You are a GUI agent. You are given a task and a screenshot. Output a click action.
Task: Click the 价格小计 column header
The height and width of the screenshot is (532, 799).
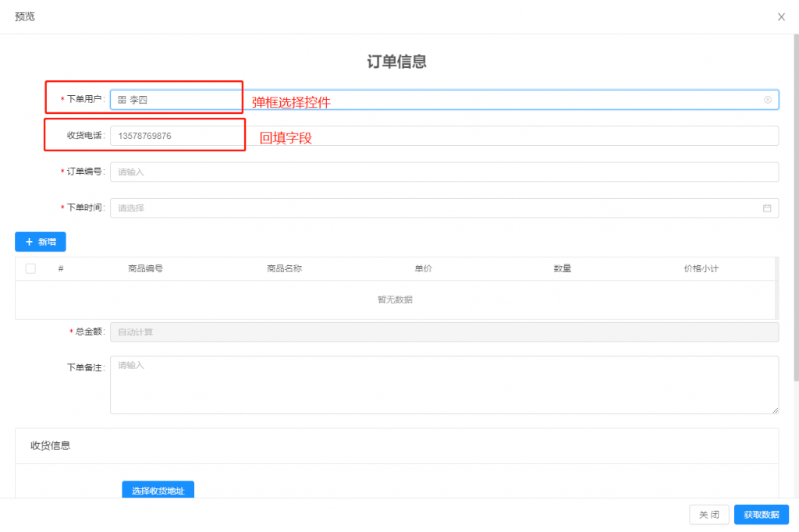point(701,268)
